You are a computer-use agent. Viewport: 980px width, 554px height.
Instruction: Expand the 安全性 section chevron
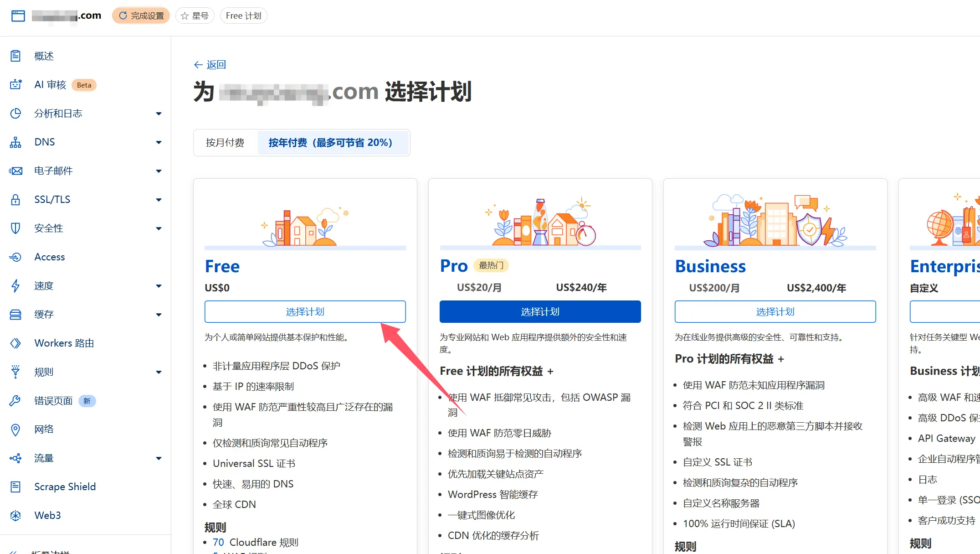tap(159, 228)
